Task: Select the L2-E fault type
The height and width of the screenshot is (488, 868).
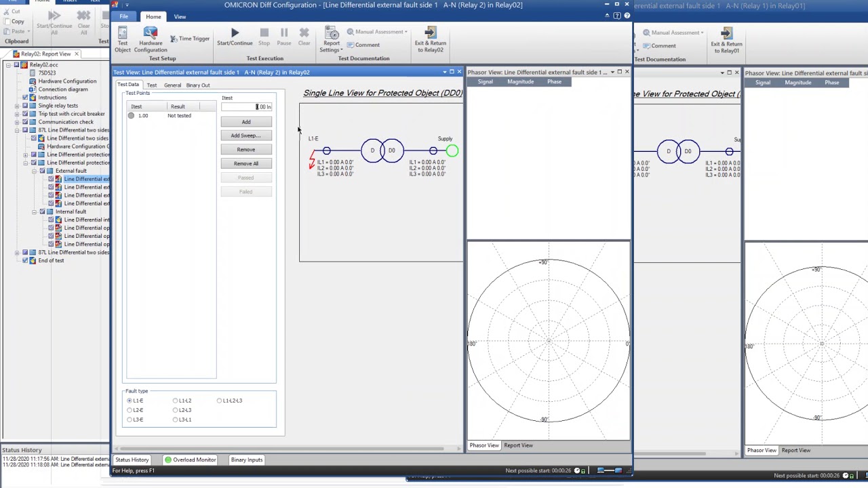Action: click(135, 410)
